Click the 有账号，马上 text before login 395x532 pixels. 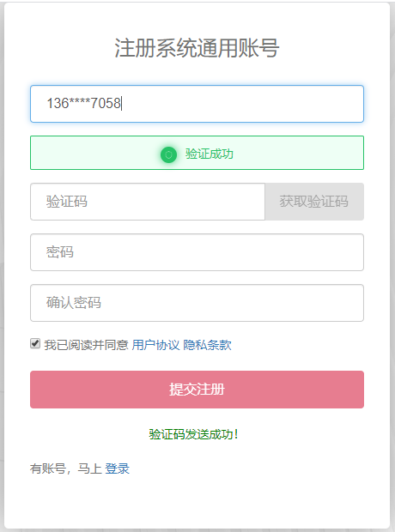[65, 469]
